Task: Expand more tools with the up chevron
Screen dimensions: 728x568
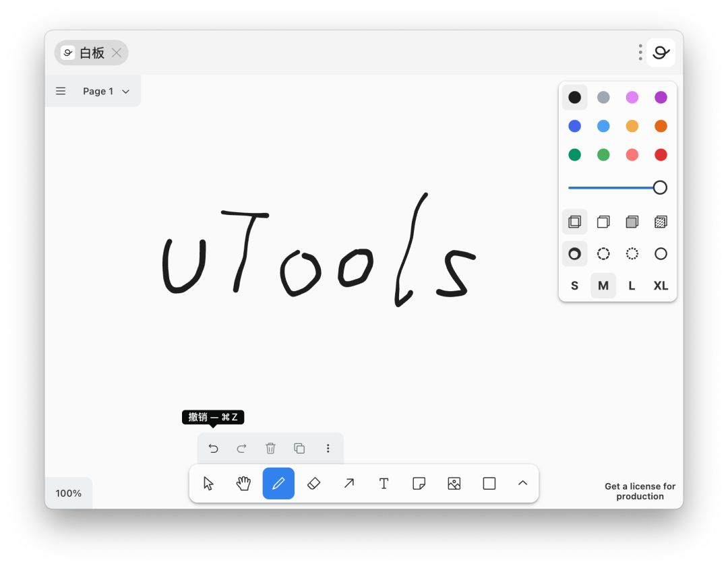Action: pos(523,483)
